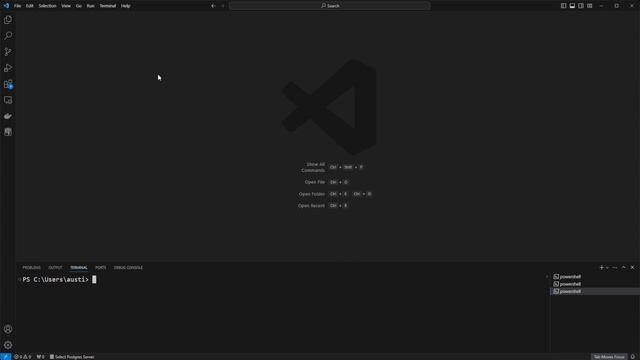
Task: Click the ports forwarded status indicator
Action: [40, 357]
